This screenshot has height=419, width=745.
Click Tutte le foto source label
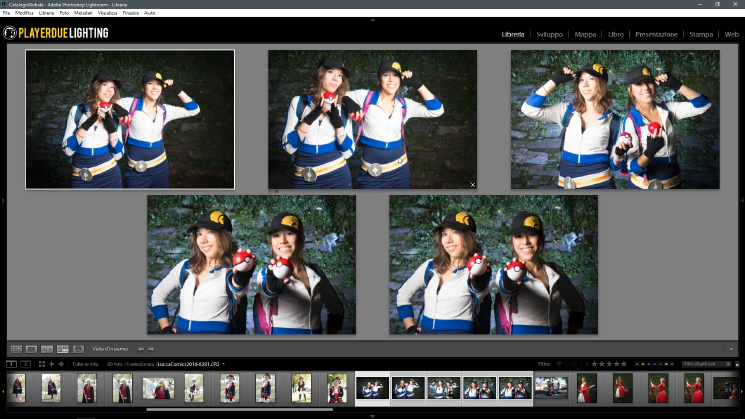point(86,364)
